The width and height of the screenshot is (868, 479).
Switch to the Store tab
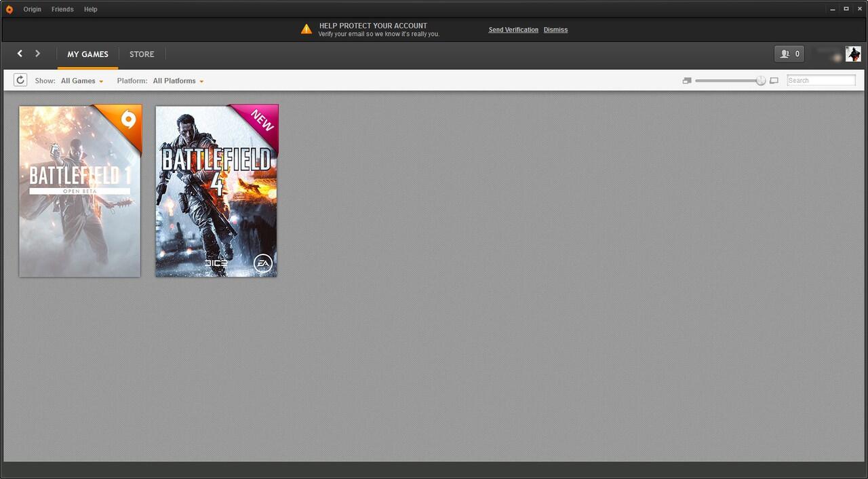click(142, 54)
